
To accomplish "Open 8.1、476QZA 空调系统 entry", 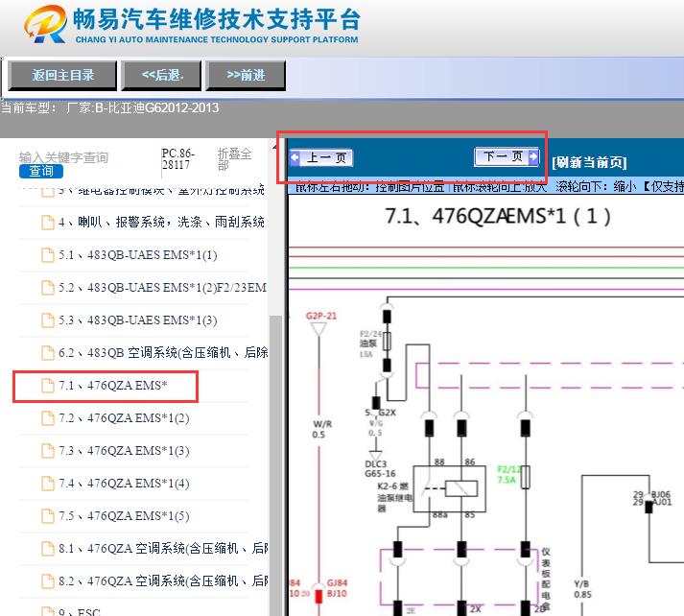I will tap(163, 549).
